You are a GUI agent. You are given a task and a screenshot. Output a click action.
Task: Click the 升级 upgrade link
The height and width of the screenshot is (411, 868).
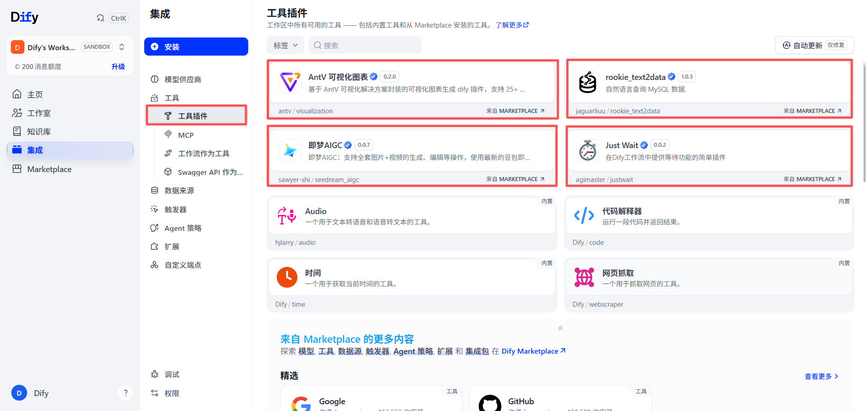click(x=118, y=66)
